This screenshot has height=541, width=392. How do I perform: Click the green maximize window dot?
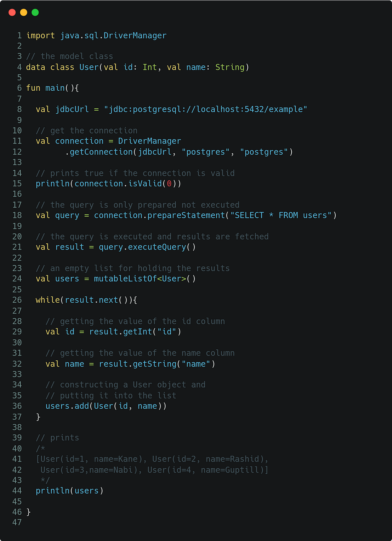click(x=35, y=12)
